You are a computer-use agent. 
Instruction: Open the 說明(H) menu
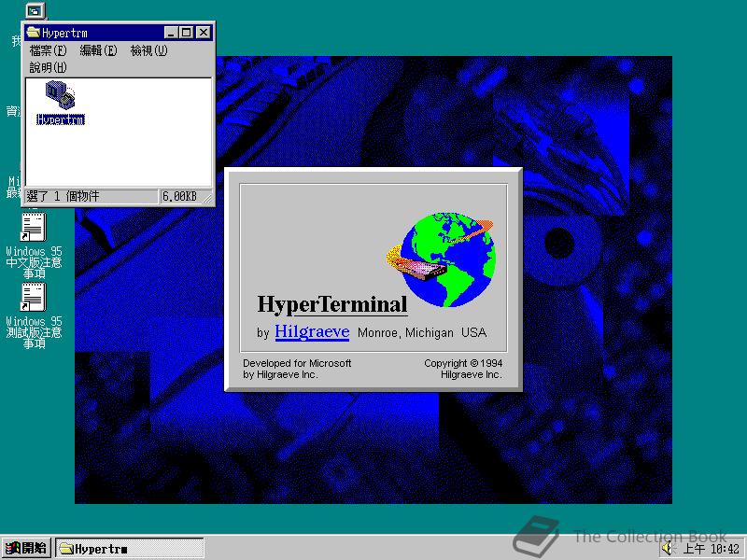(x=48, y=67)
